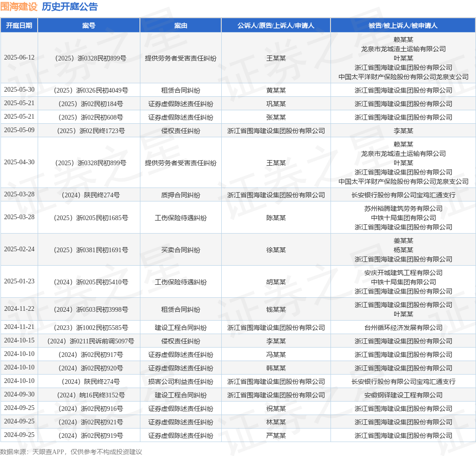Select case number (2024)浙02民初916号
The height and width of the screenshot is (456, 476).
(91, 409)
